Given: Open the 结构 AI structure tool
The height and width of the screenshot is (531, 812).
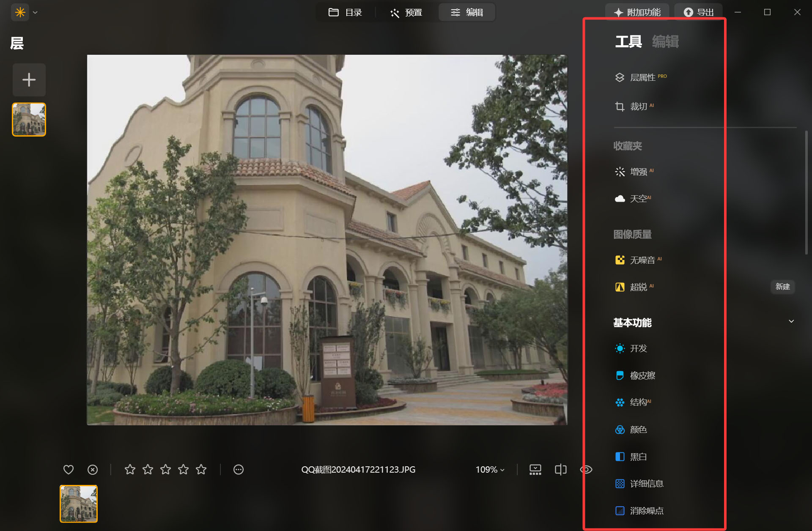Looking at the screenshot, I should pyautogui.click(x=633, y=402).
